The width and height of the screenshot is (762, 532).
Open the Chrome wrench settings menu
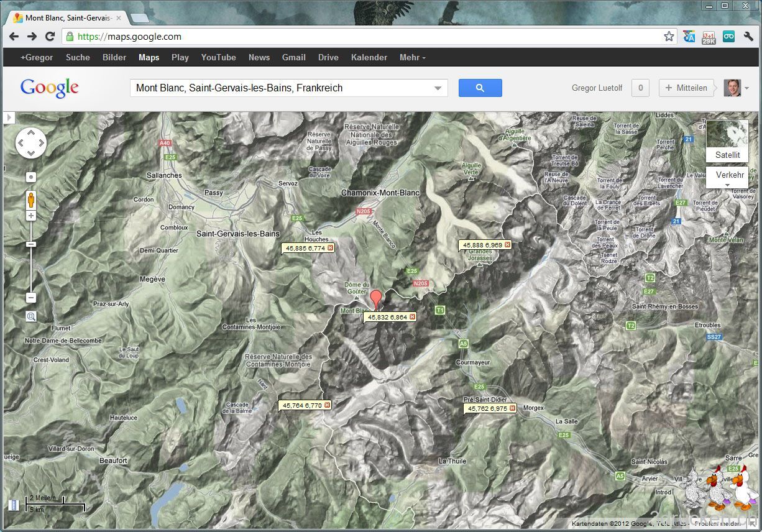(748, 37)
